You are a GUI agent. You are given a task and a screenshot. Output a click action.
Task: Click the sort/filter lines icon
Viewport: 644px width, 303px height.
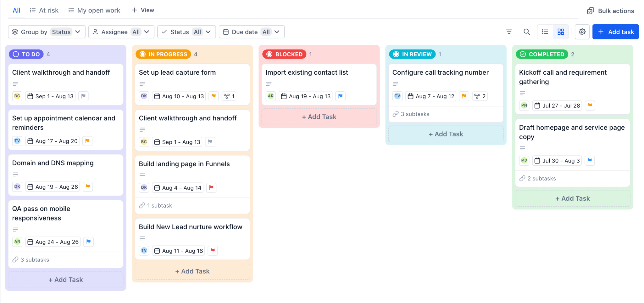point(509,32)
